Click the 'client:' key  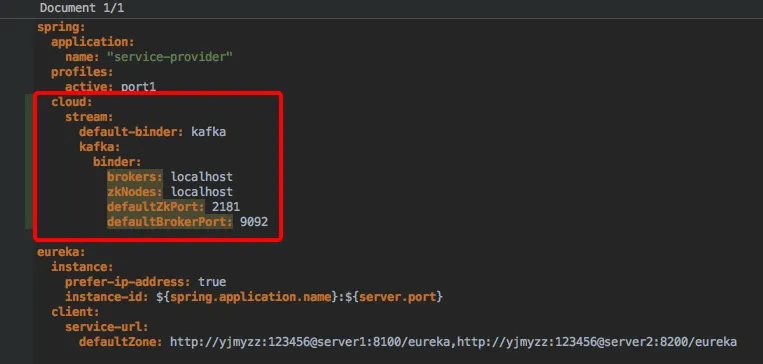[x=75, y=311]
